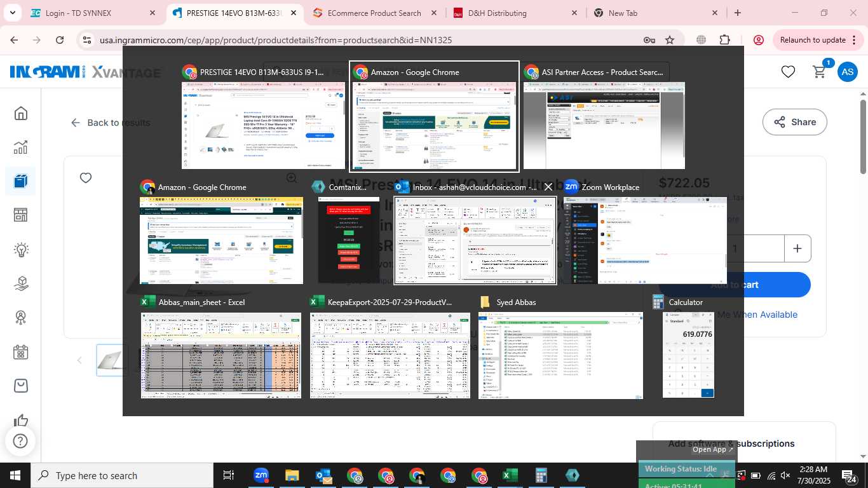Screen dimensions: 868x488
Task: Switch to Syed Abbas folder window
Action: 560,348
